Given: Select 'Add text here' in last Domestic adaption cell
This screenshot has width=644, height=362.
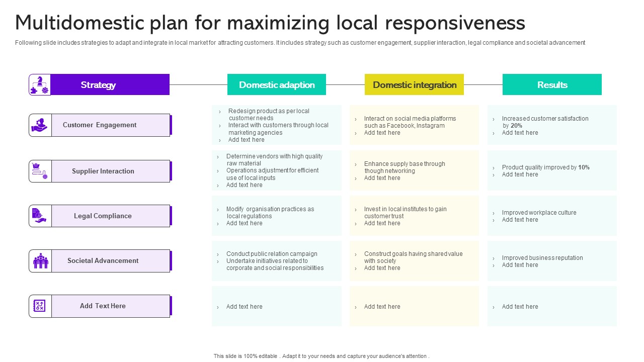Looking at the screenshot, I should click(x=244, y=307).
